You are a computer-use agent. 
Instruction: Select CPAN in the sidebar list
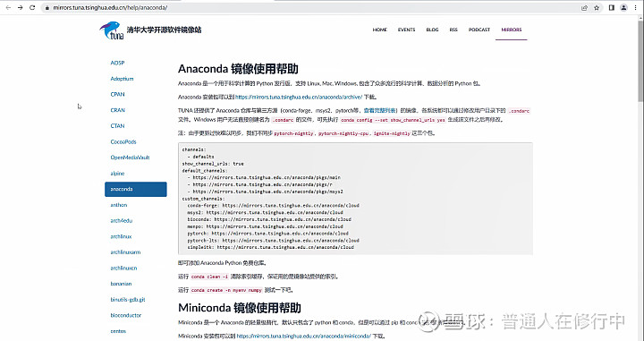point(117,95)
